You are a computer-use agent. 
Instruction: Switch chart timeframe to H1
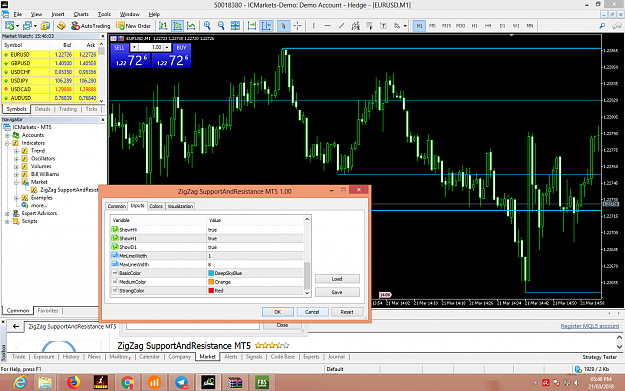(x=474, y=26)
